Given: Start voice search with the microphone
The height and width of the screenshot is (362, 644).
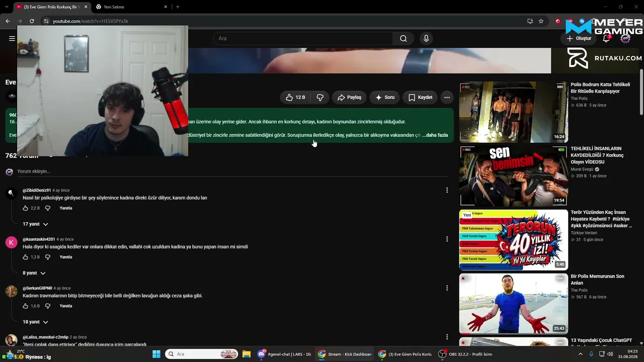Looking at the screenshot, I should (x=426, y=39).
